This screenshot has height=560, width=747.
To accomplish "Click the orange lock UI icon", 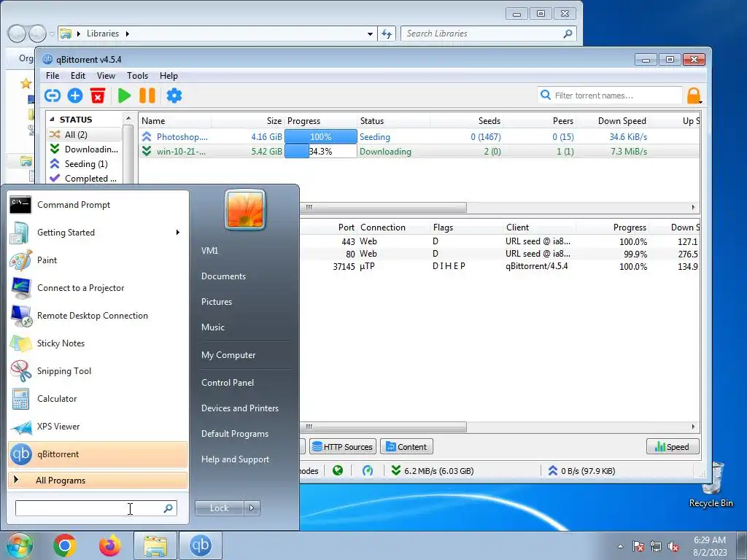I will [694, 96].
